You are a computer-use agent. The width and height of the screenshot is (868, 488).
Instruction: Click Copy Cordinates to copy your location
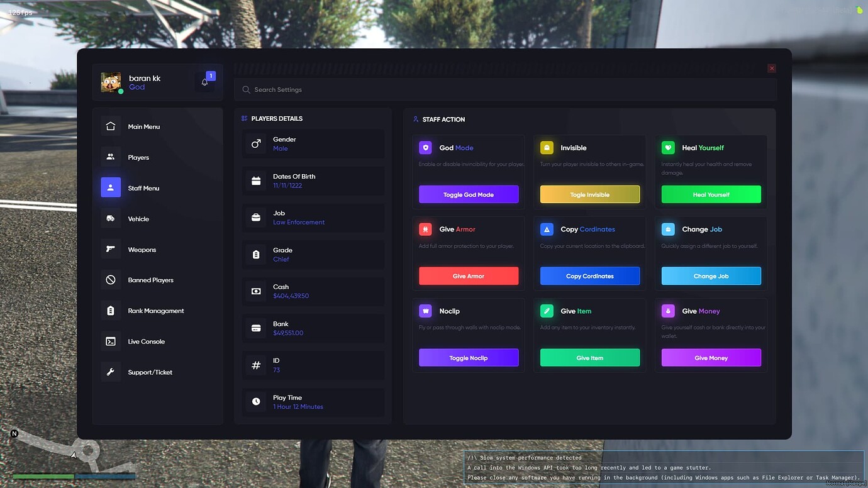tap(589, 275)
